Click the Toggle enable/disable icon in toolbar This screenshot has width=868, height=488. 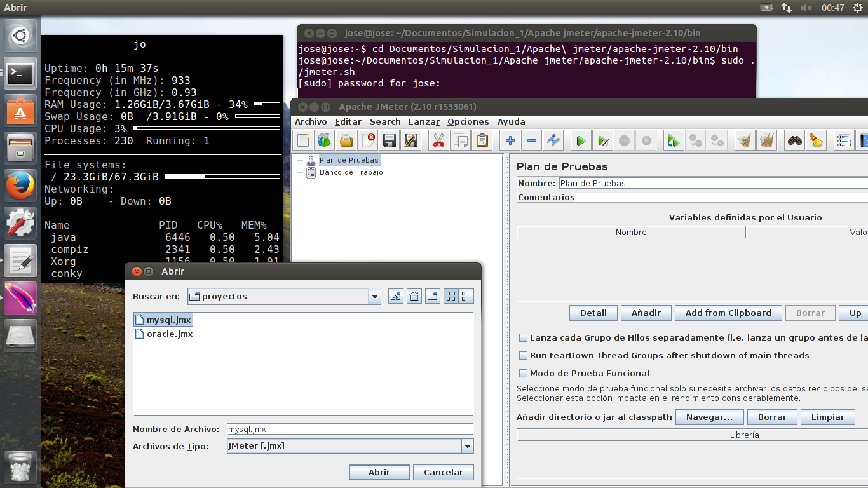click(x=553, y=140)
